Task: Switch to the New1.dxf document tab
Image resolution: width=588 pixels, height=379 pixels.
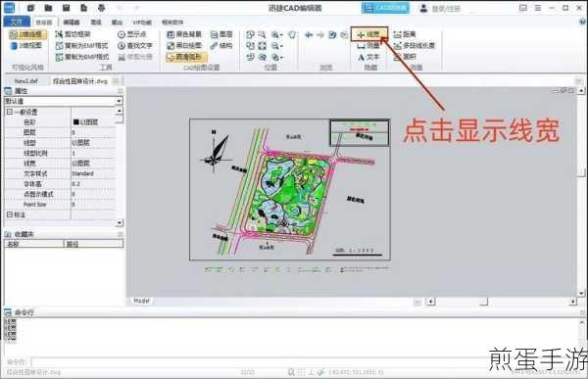Action: (x=25, y=81)
